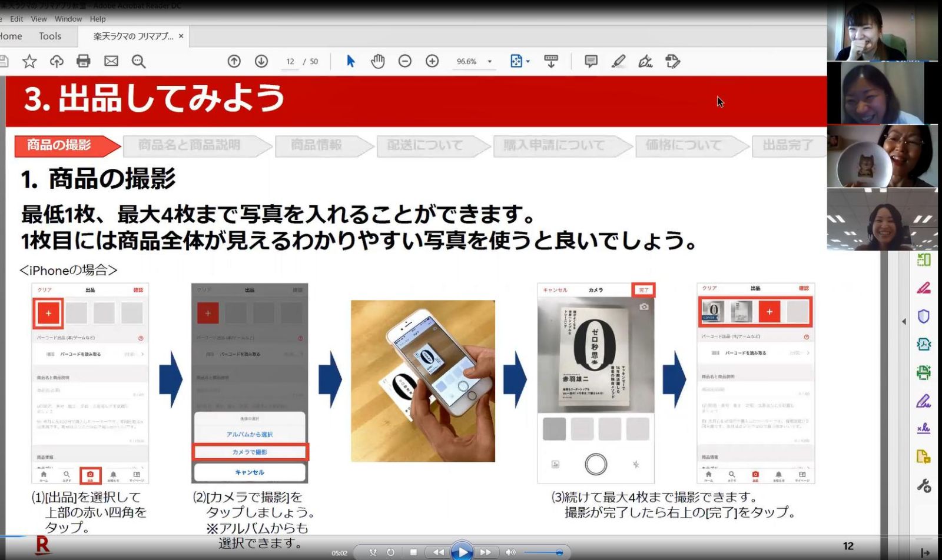This screenshot has height=560, width=942.
Task: Open the Protect shield tool in sidebar
Action: pos(924,316)
